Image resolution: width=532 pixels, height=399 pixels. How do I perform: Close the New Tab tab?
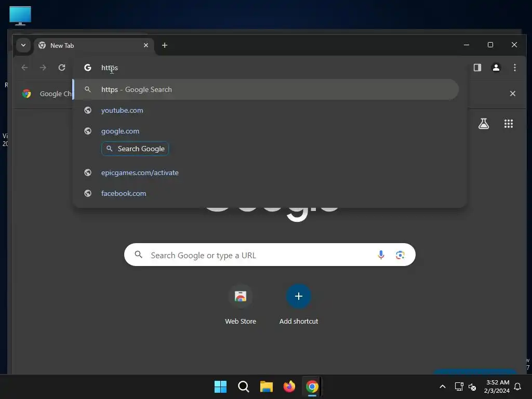click(x=146, y=45)
